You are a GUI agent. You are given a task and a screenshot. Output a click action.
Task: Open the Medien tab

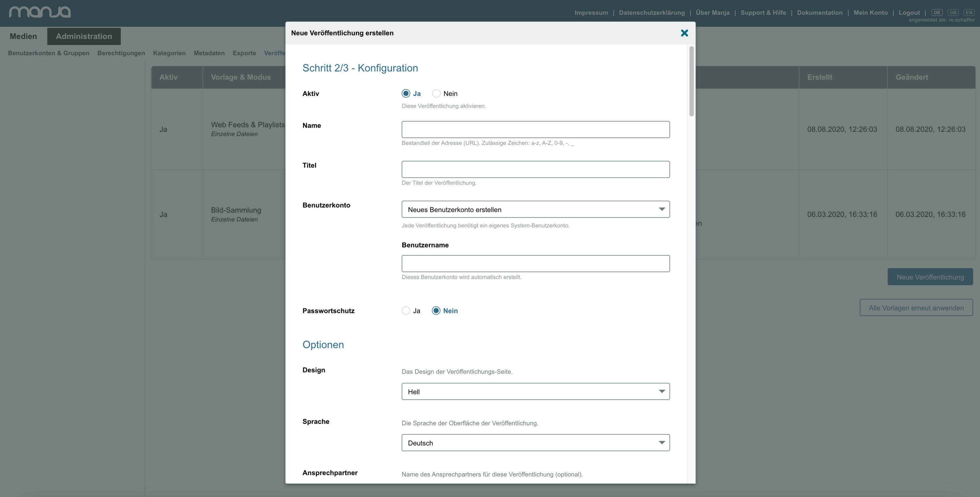[x=23, y=36]
